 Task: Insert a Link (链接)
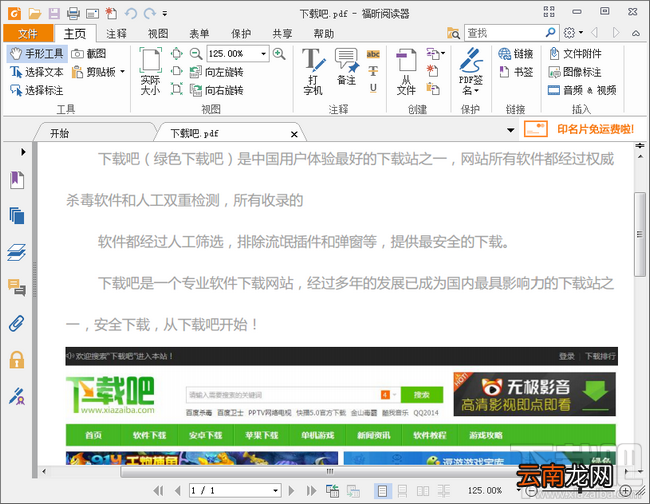[516, 54]
